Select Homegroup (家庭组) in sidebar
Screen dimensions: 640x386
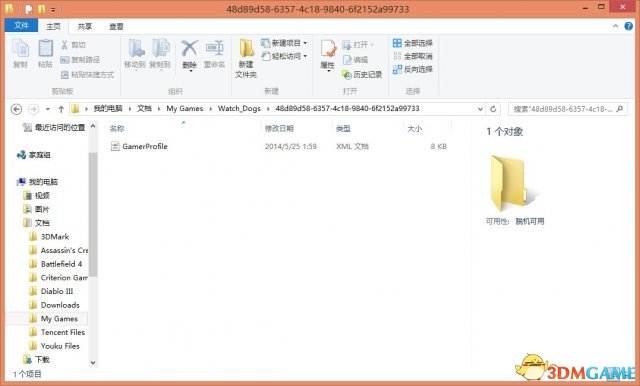(33, 155)
